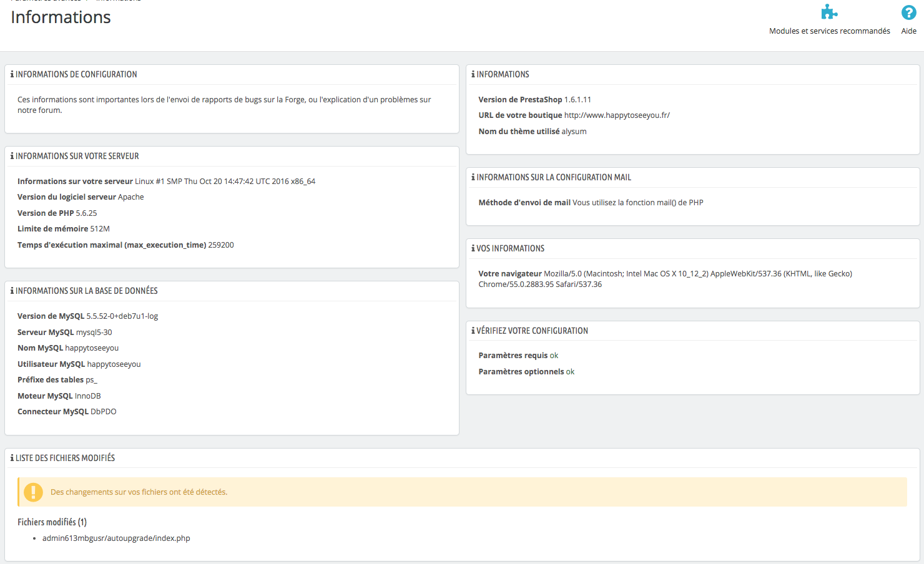Viewport: 924px width, 564px height.
Task: Click the PHP version 5.6.25 value
Action: click(86, 213)
